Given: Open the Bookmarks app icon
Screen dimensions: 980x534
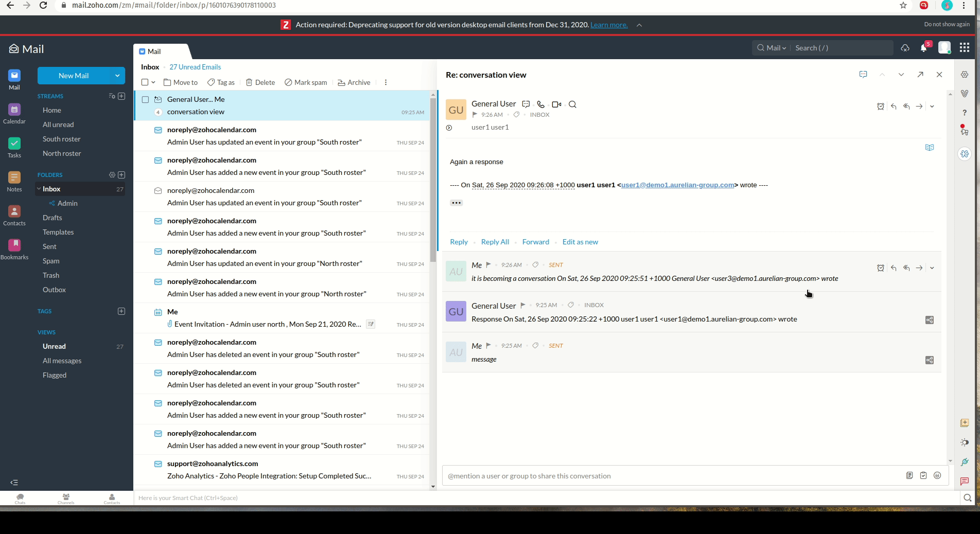Looking at the screenshot, I should point(14,250).
